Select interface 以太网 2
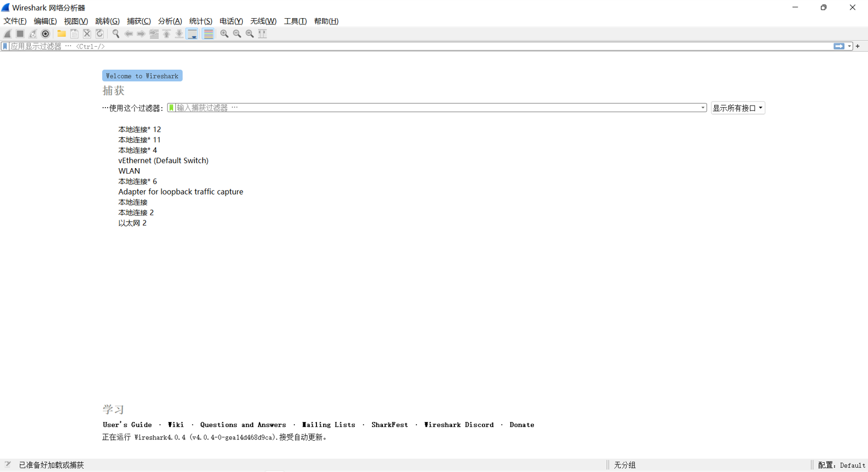The height and width of the screenshot is (472, 868). (132, 223)
